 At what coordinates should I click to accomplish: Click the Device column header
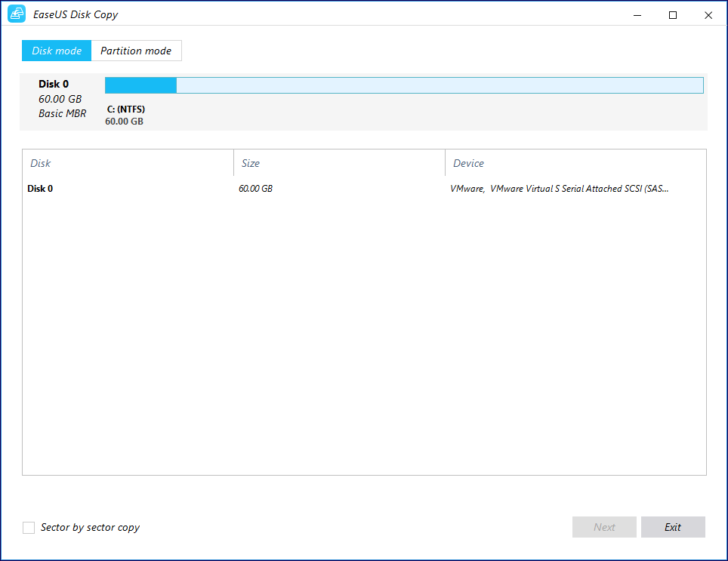[x=575, y=163]
